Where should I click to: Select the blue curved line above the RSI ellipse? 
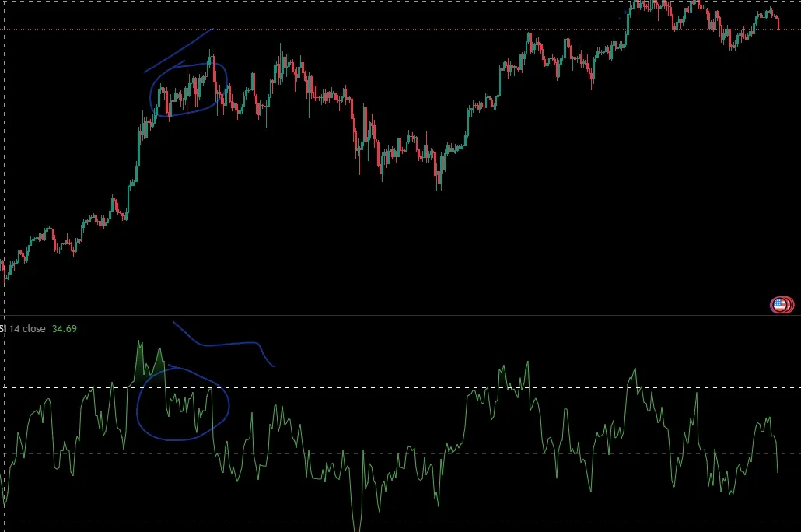click(x=223, y=344)
